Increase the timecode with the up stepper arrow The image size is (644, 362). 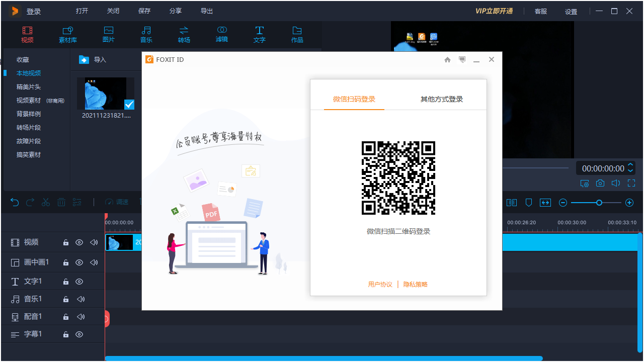[631, 165]
